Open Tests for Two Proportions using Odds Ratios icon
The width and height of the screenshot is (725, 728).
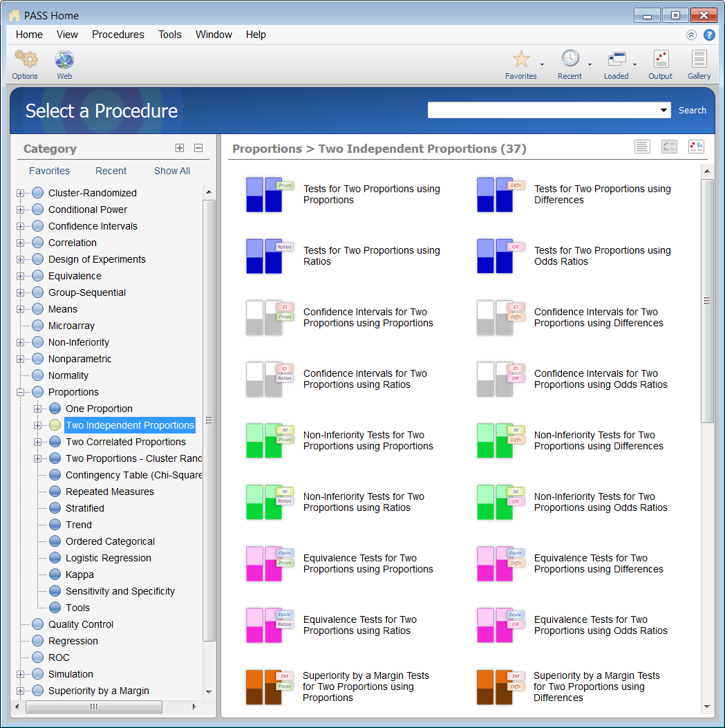point(501,256)
